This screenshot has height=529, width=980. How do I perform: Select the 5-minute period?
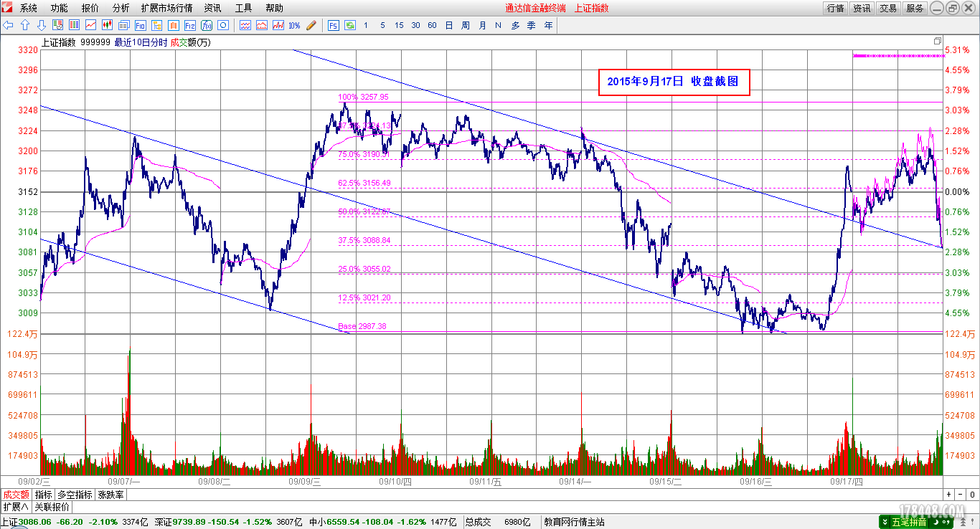point(382,25)
